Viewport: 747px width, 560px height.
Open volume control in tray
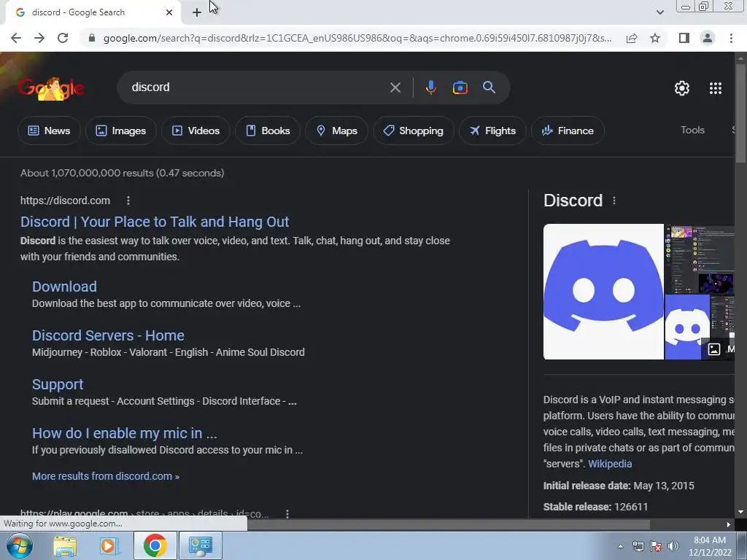tap(673, 546)
